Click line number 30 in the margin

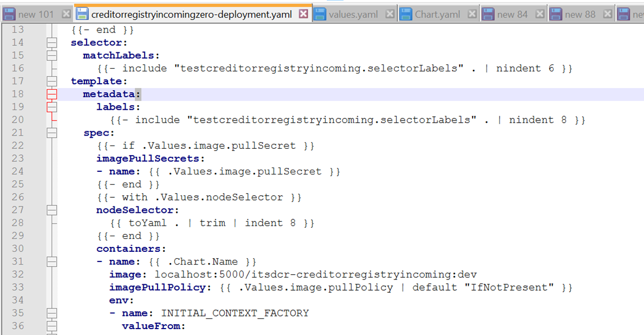click(x=18, y=249)
